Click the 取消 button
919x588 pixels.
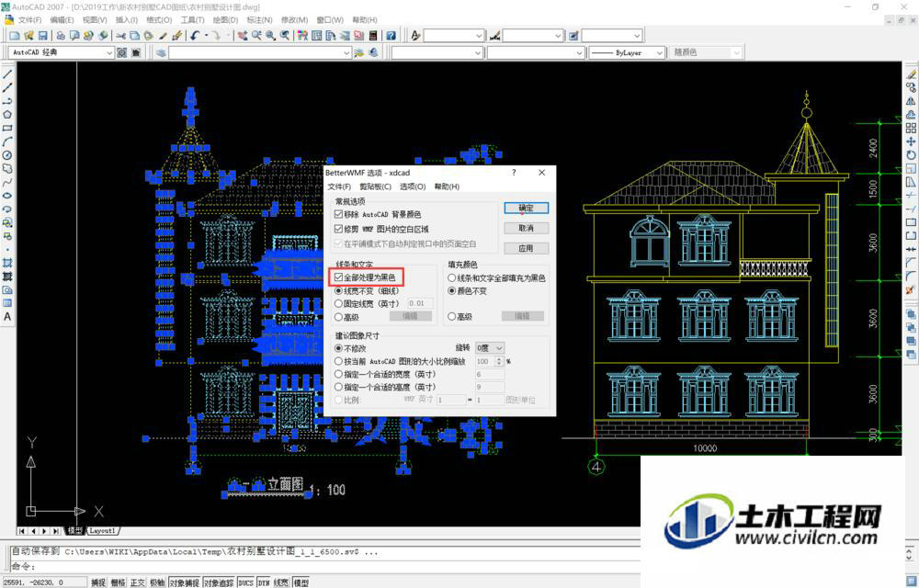tap(527, 228)
